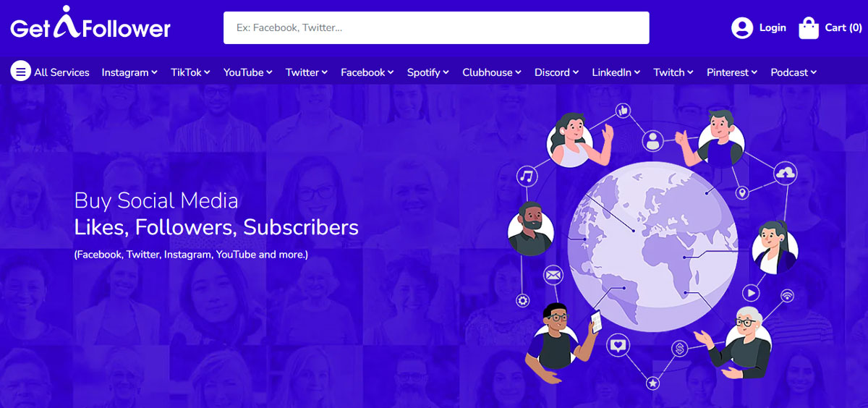
Task: Expand the Spotify dropdown arrow
Action: [x=446, y=72]
